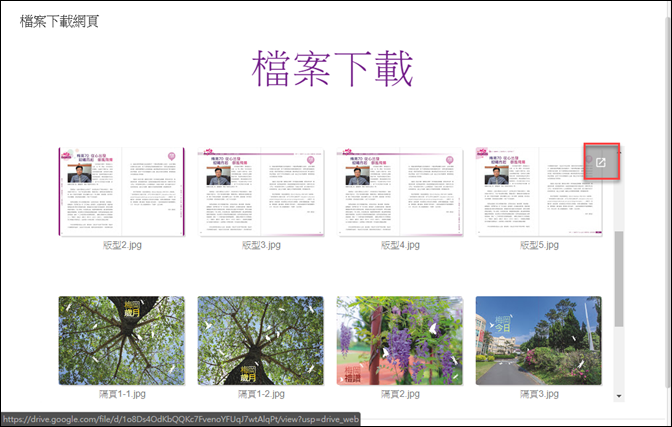Open the 版型2.jpg thumbnail
Image resolution: width=672 pixels, height=427 pixels.
pyautogui.click(x=122, y=192)
